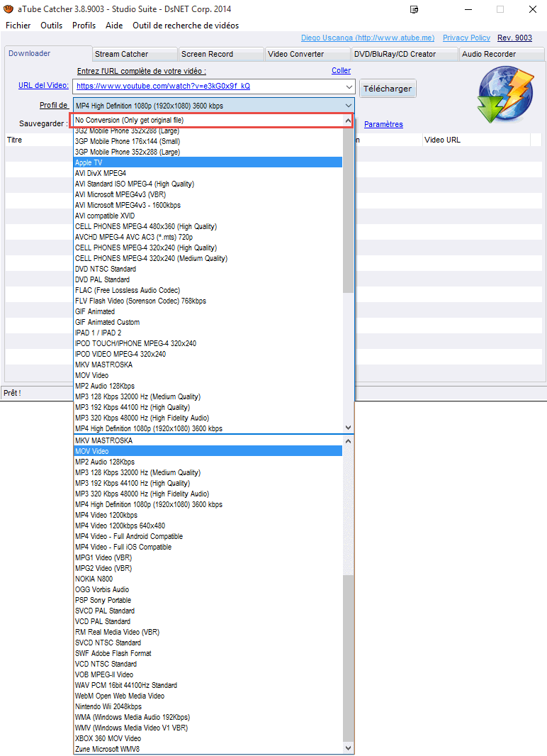The height and width of the screenshot is (756, 547).
Task: Click the Coller link
Action: pyautogui.click(x=341, y=70)
